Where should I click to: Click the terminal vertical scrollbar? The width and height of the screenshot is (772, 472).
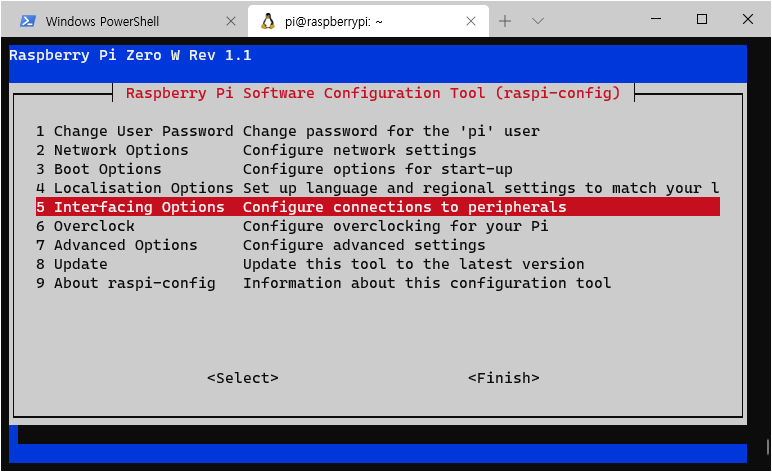tap(767, 447)
